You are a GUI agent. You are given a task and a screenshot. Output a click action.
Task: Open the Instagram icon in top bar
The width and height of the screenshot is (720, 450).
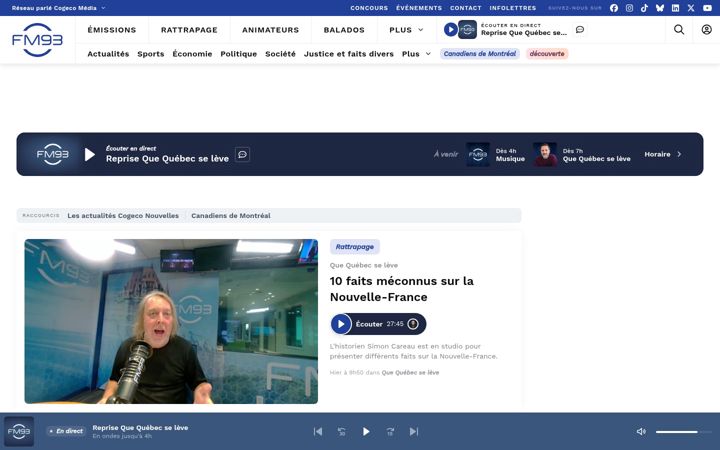tap(630, 8)
